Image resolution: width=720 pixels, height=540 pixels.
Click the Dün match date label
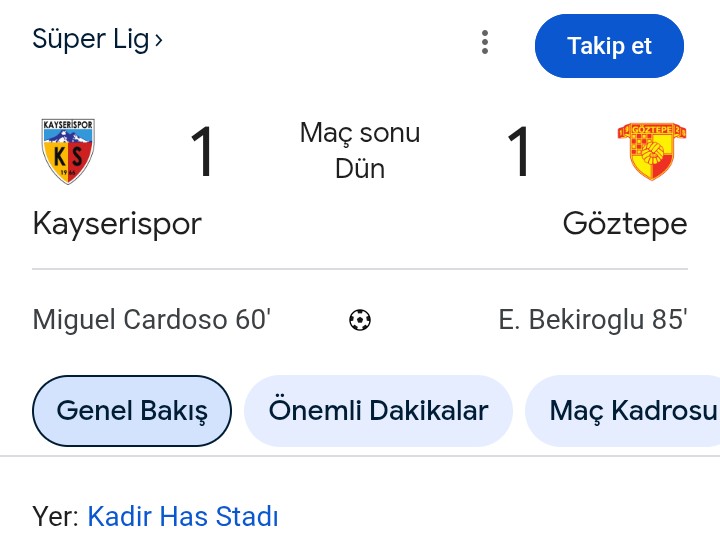click(360, 168)
